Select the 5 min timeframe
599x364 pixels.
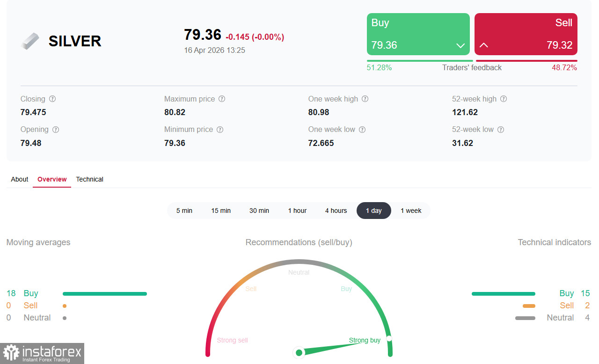pos(184,211)
